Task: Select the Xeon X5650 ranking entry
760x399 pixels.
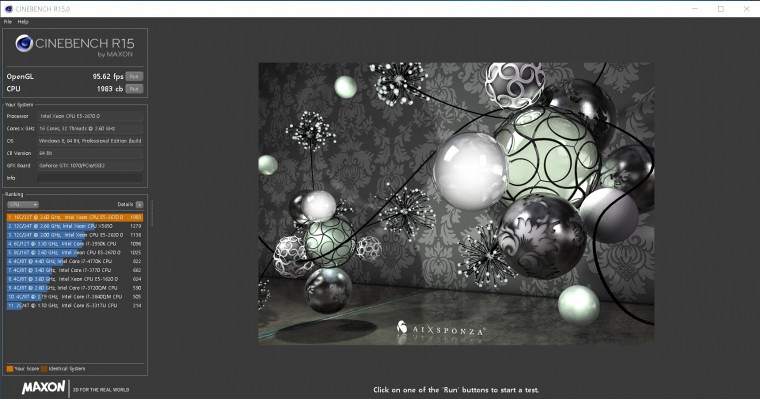Action: pos(75,226)
